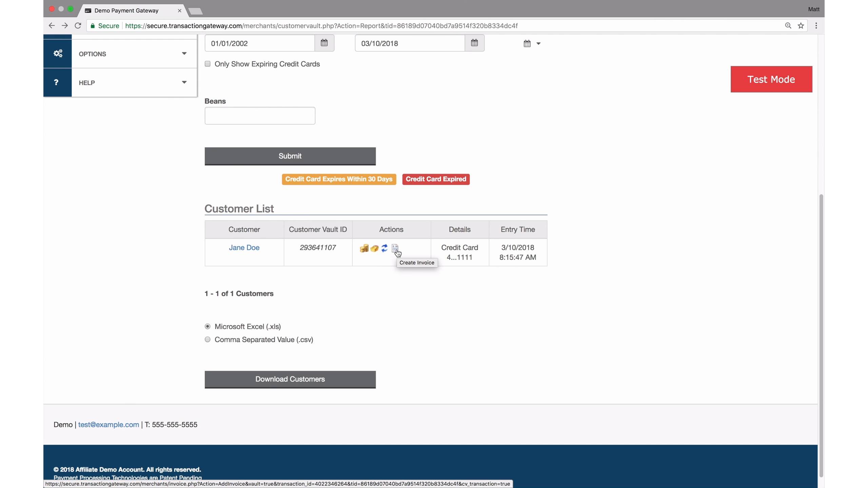Viewport: 868px width, 488px height.
Task: Go back with the browser back arrow
Action: pyautogui.click(x=52, y=26)
